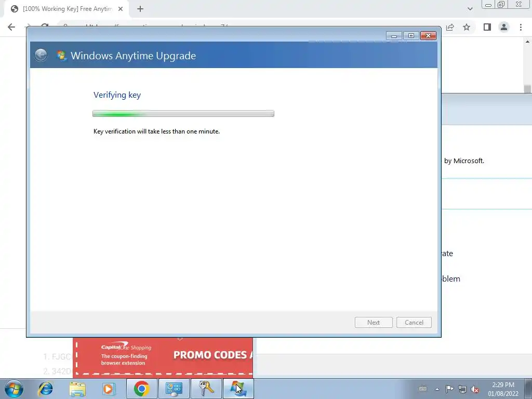Open the Control Panel taskbar icon

(174, 389)
